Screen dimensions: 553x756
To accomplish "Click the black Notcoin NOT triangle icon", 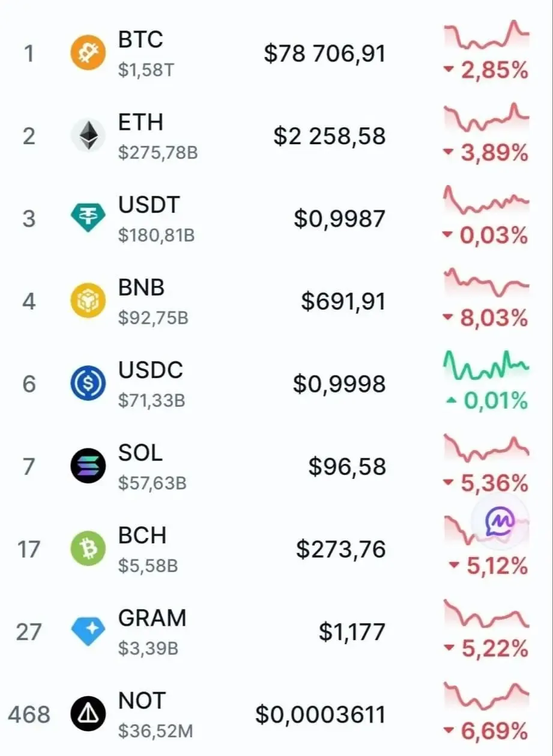I will [x=88, y=714].
